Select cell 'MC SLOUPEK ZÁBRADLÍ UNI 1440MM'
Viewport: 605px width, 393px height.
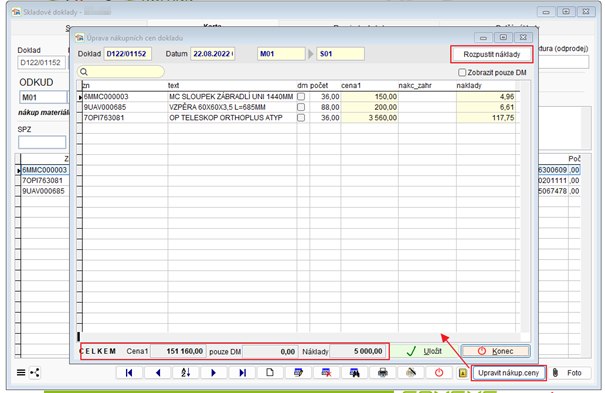[231, 96]
